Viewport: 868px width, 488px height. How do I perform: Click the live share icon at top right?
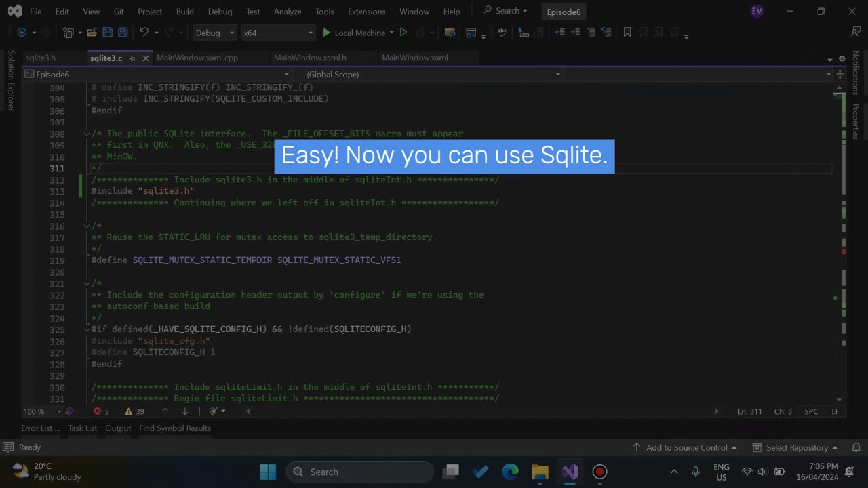[855, 32]
